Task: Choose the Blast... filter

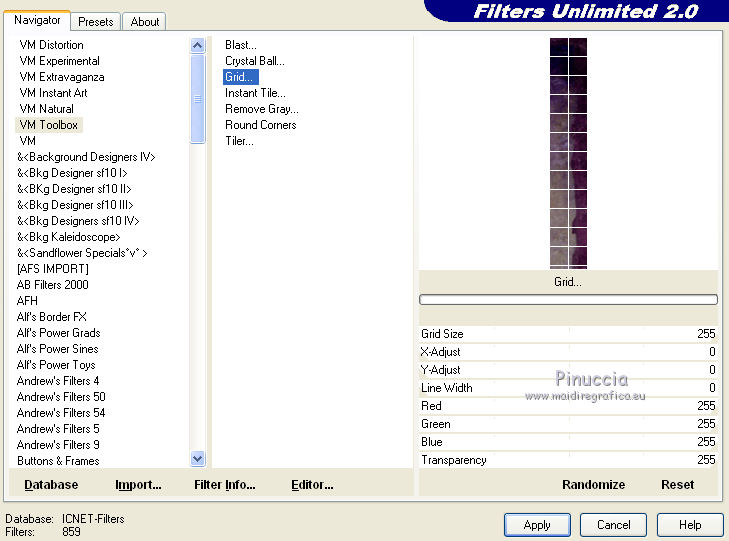Action: pos(240,45)
